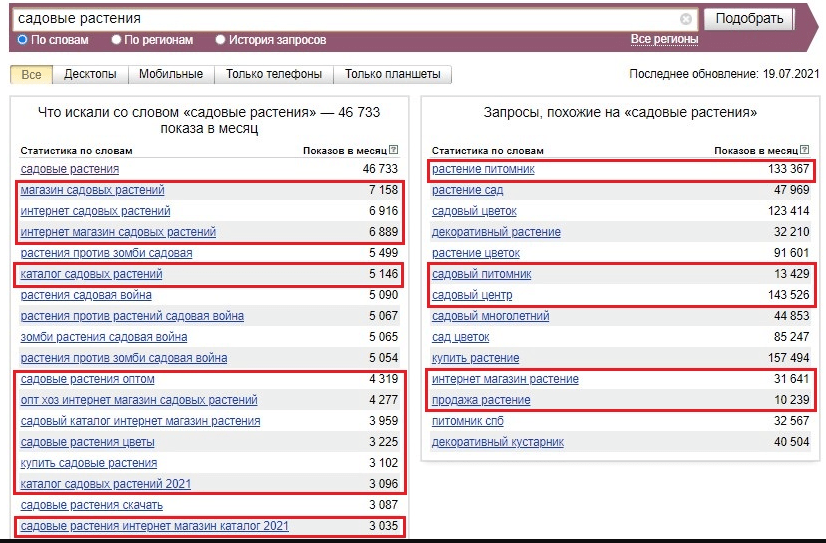Open 'растения против зомби садовая война' link
Image resolution: width=826 pixels, height=543 pixels.
click(x=124, y=358)
